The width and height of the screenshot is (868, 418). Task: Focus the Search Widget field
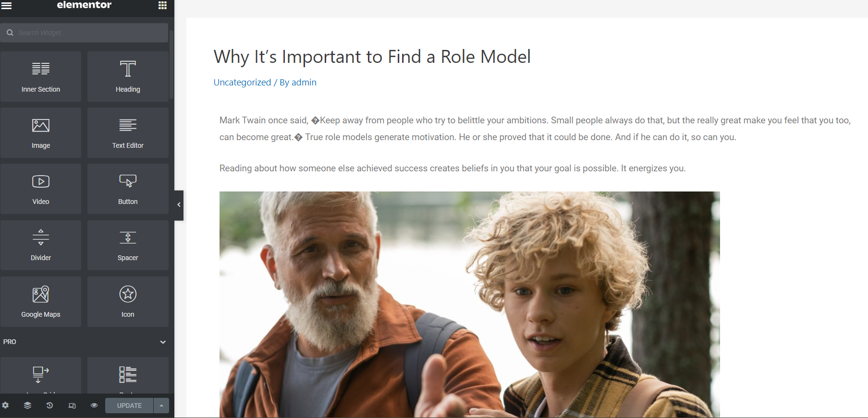[x=85, y=33]
